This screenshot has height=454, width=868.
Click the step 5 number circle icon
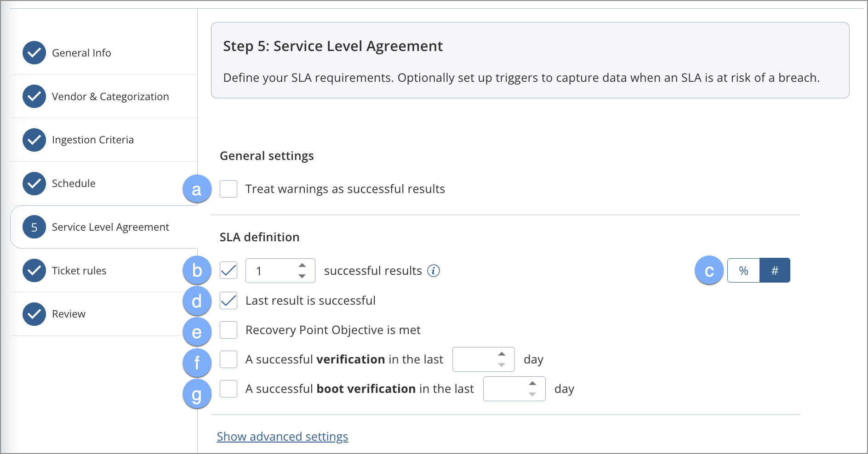(34, 227)
